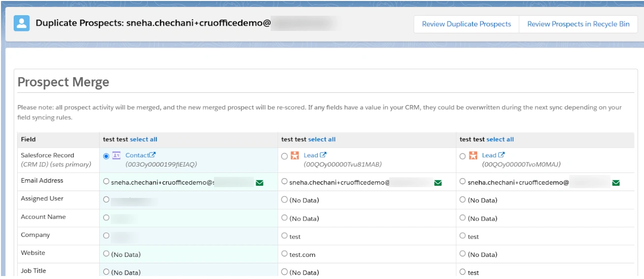Click the Duplicate Prospects page title
The height and width of the screenshot is (279, 644).
coord(153,24)
